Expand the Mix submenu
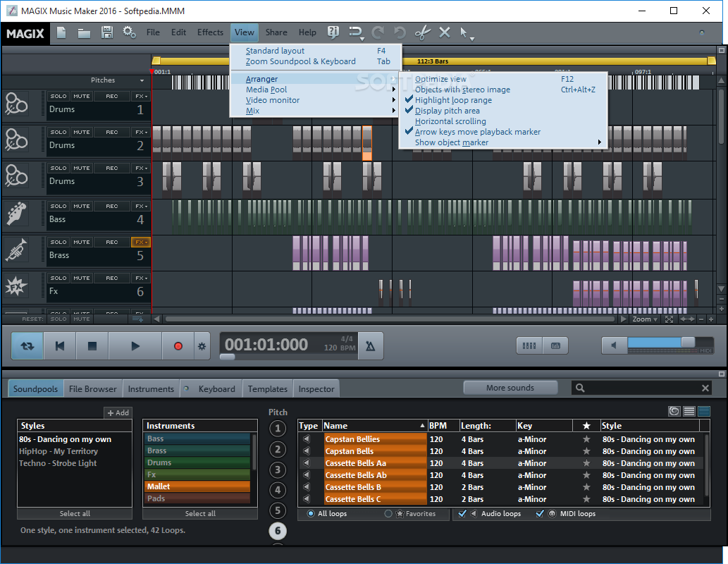The image size is (728, 564). (315, 111)
